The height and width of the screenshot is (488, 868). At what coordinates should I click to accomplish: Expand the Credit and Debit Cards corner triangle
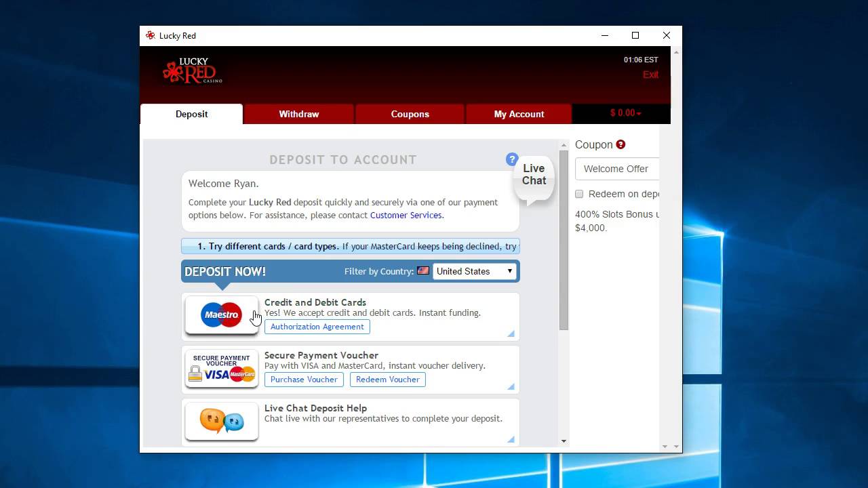(511, 333)
